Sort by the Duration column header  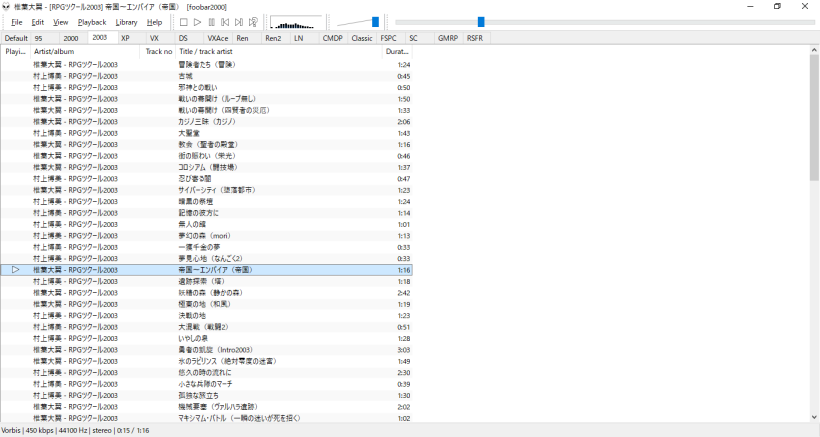coord(397,51)
